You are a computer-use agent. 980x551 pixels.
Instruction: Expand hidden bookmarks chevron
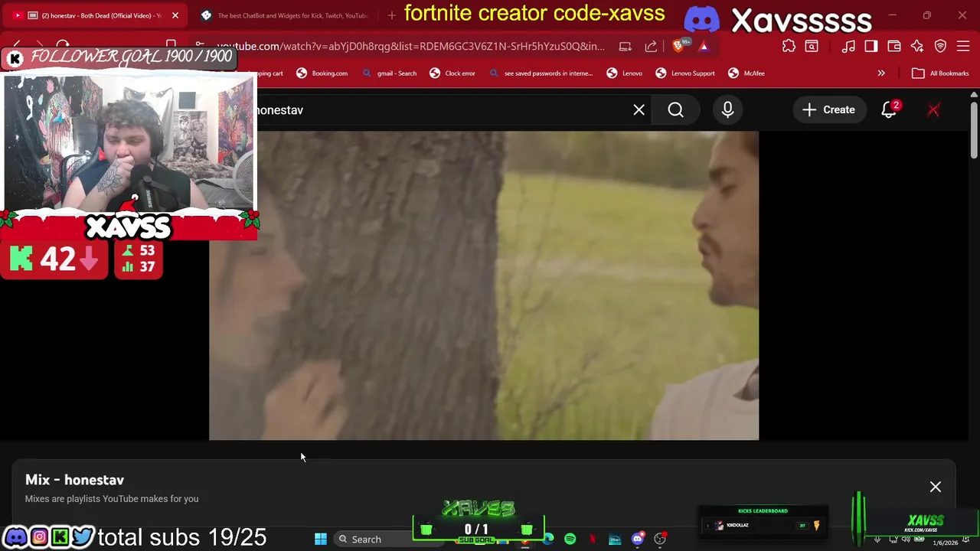pyautogui.click(x=881, y=73)
